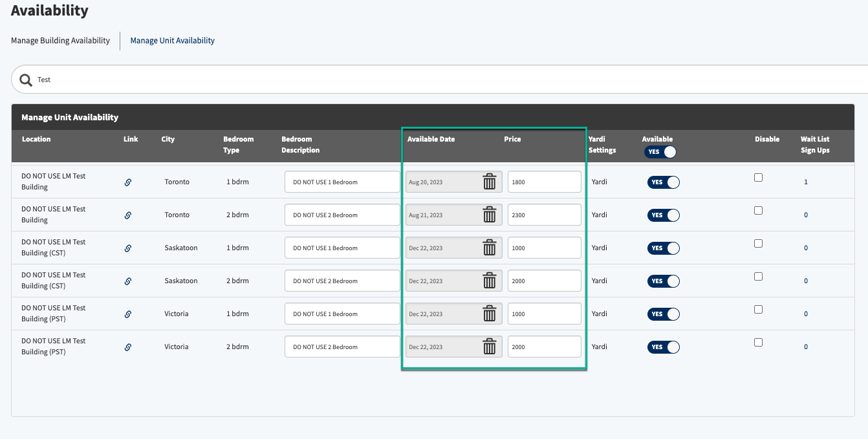The width and height of the screenshot is (868, 439).
Task: Check Disable box for Victoria 1 bdrm
Action: [759, 310]
